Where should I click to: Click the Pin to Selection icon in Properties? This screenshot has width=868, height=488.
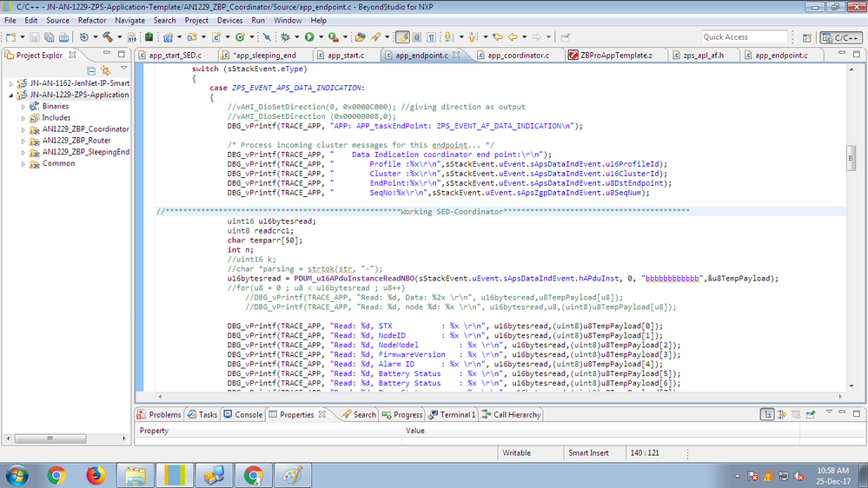[x=811, y=414]
